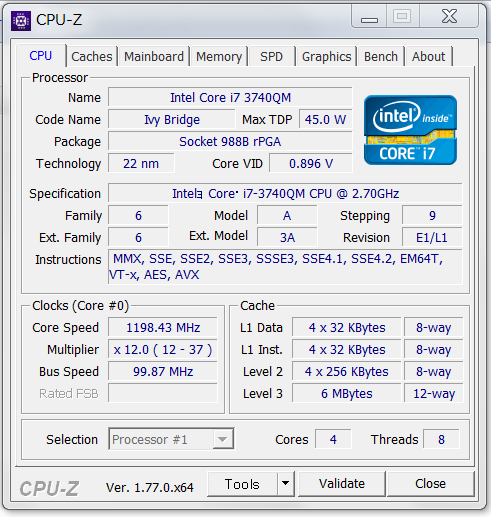Click the empty Rated FSB field
The height and width of the screenshot is (517, 491).
pos(163,393)
